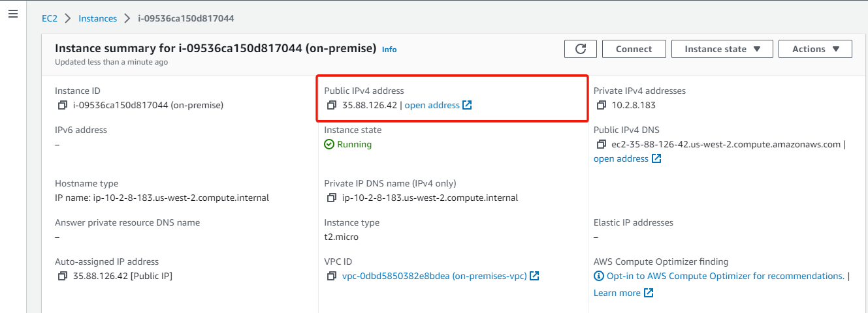This screenshot has width=868, height=313.
Task: Click Opt-in to AWS Compute Optimizer link
Action: pos(726,276)
